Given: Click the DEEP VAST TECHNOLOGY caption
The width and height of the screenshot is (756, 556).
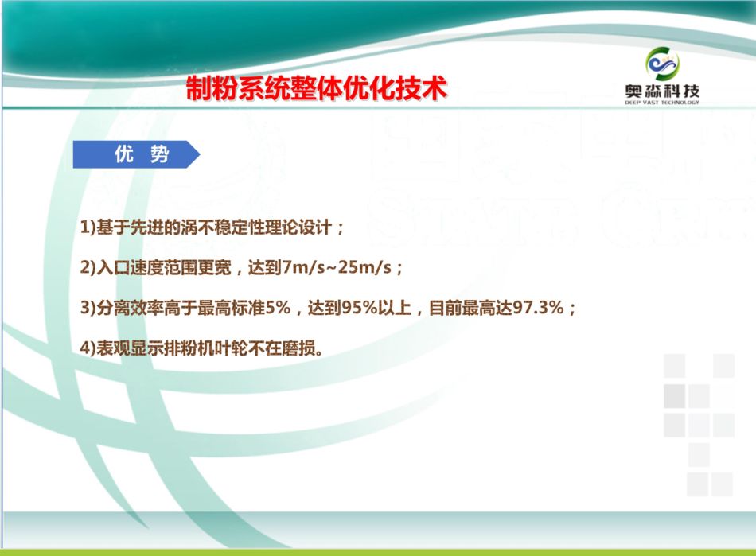Looking at the screenshot, I should (662, 103).
